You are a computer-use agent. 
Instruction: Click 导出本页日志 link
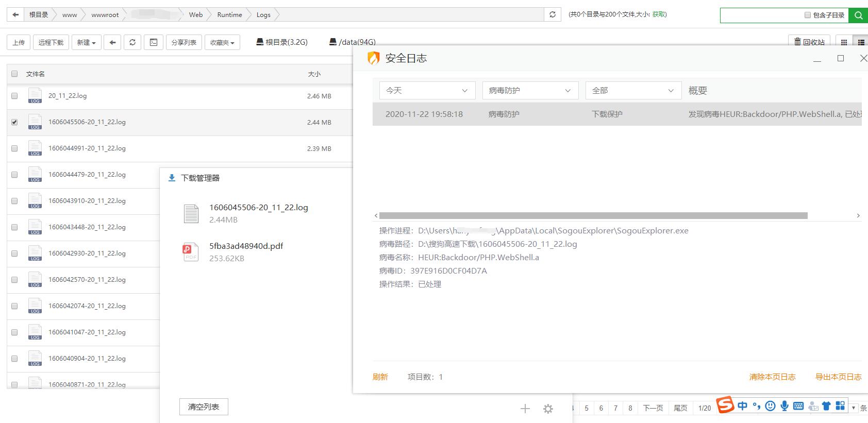pyautogui.click(x=838, y=377)
